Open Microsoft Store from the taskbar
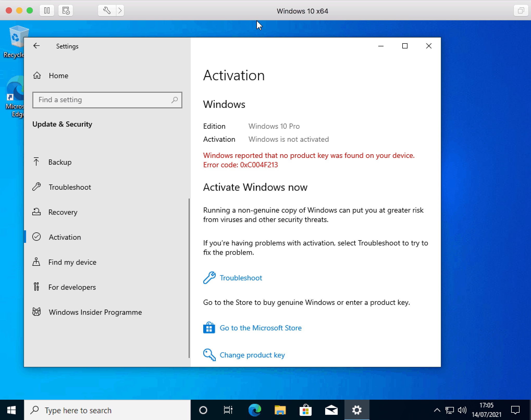Image resolution: width=531 pixels, height=420 pixels. click(x=306, y=410)
